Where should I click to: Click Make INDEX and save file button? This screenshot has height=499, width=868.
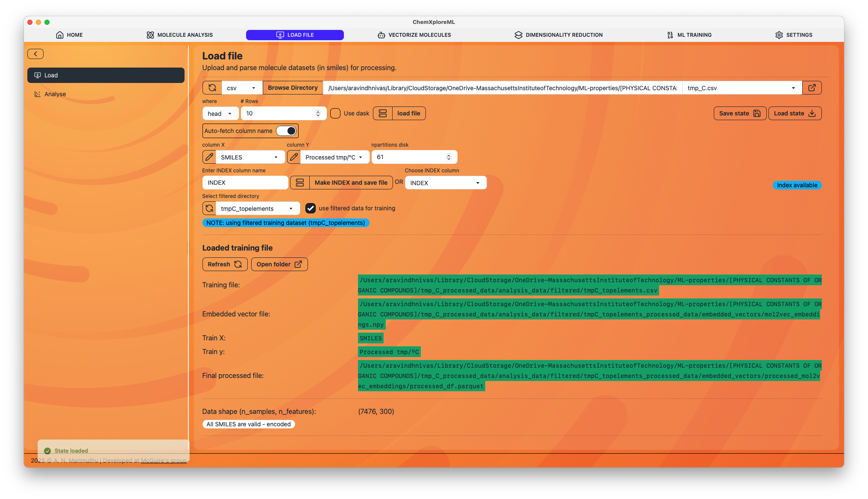click(x=351, y=183)
